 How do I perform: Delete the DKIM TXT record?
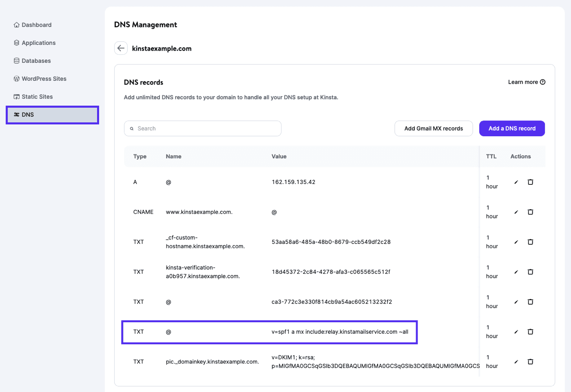[530, 361]
